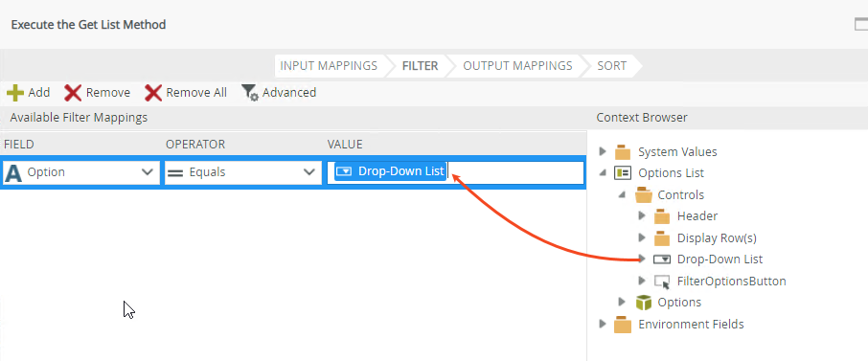Expand the Header folder node
868x361 pixels.
642,215
